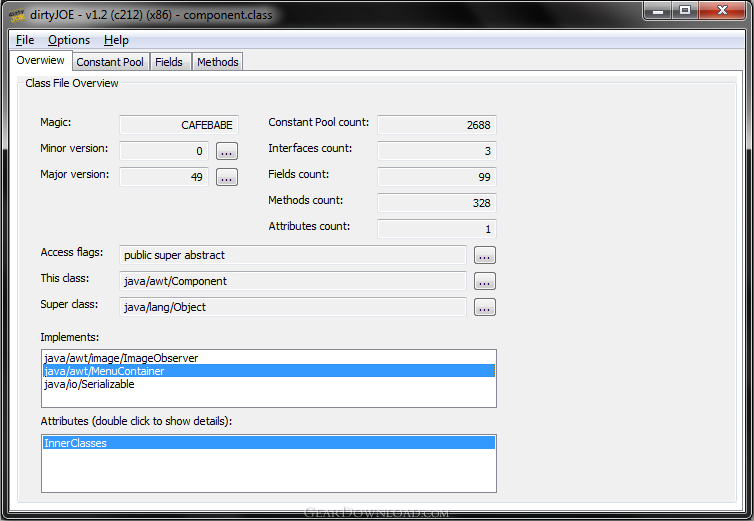Click the dirtyJOE application icon in title bar
The image size is (754, 521).
click(17, 15)
